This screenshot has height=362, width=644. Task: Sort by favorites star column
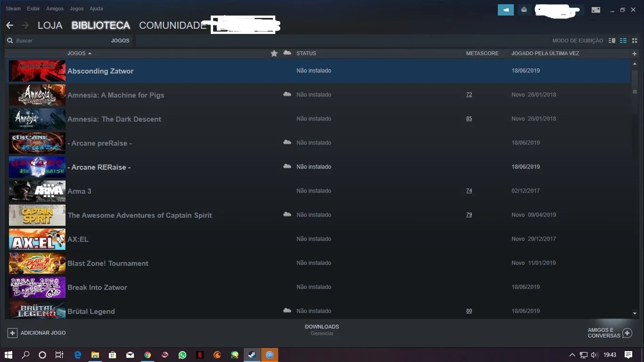click(x=274, y=53)
